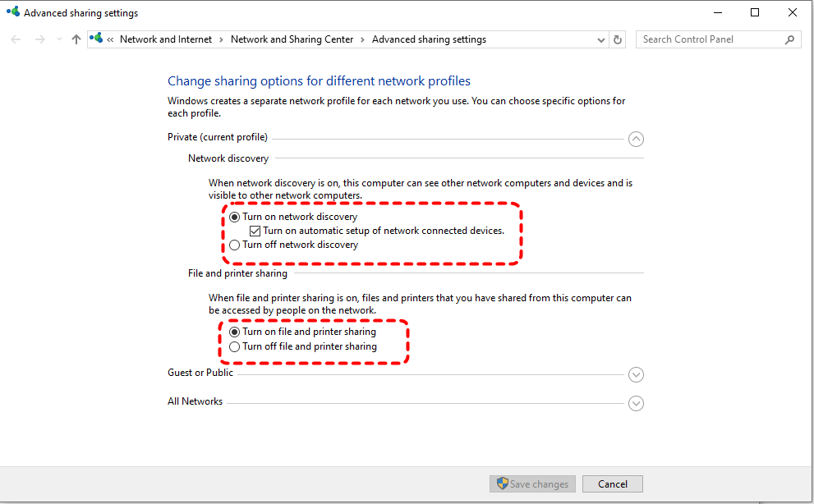Click the Refresh button in address bar
Image resolution: width=814 pixels, height=504 pixels.
pyautogui.click(x=619, y=39)
